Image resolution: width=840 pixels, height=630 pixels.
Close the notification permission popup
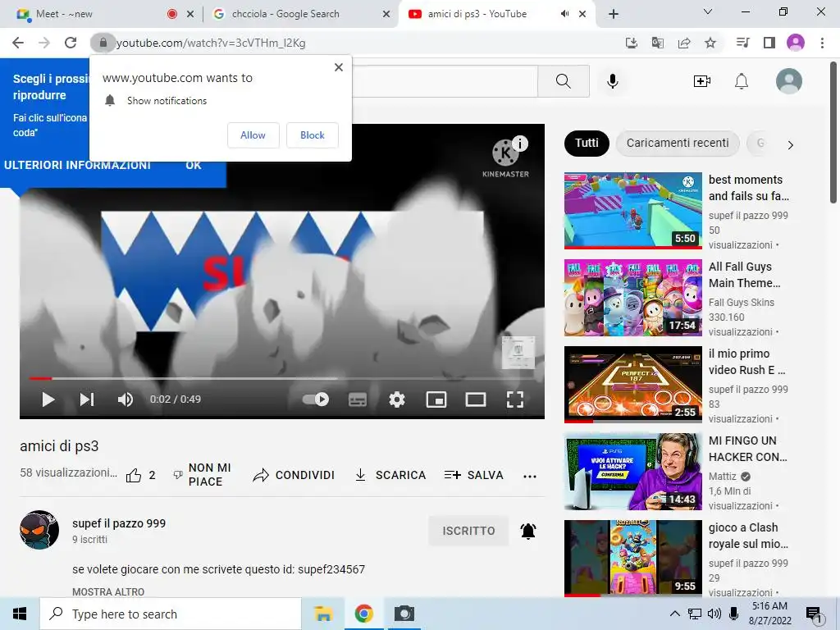(339, 67)
